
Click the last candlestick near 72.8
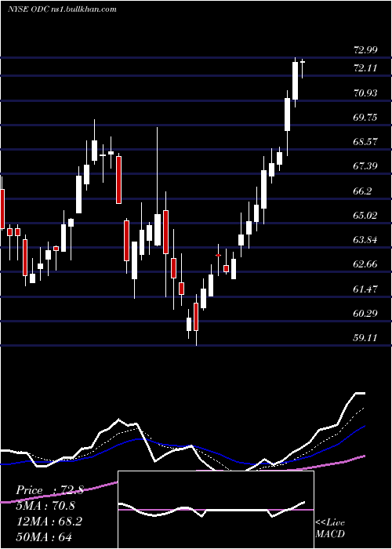pos(303,68)
